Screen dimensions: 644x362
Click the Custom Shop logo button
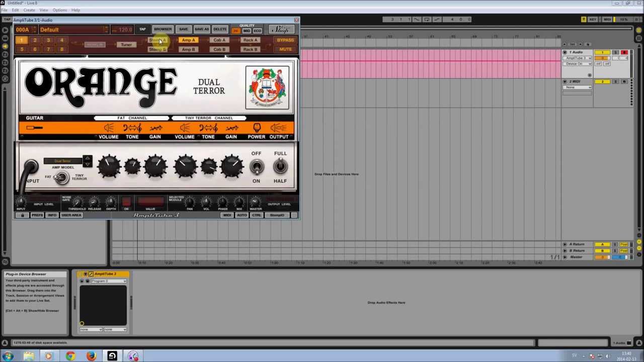click(x=281, y=30)
